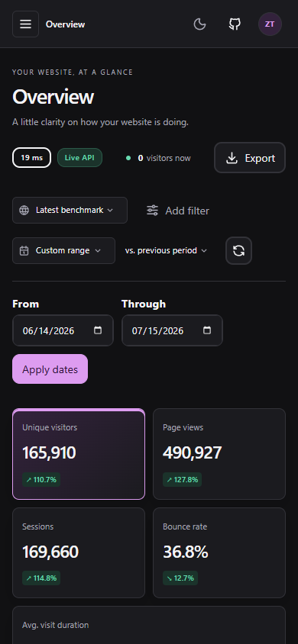298x644 pixels.
Task: Click the 127.8% change badge
Action: point(182,479)
